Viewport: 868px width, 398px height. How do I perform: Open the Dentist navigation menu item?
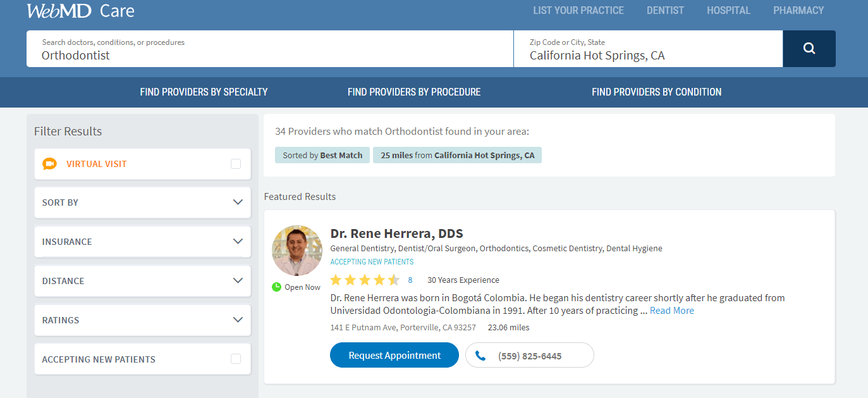[x=665, y=10]
